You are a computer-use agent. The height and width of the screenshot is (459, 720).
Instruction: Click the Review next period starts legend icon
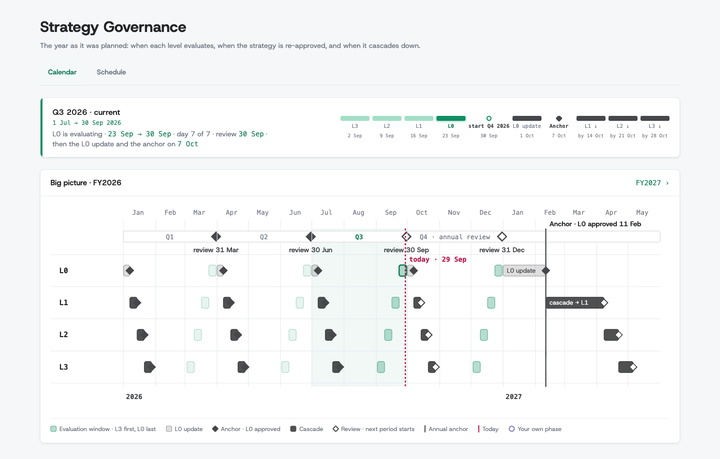pos(336,429)
